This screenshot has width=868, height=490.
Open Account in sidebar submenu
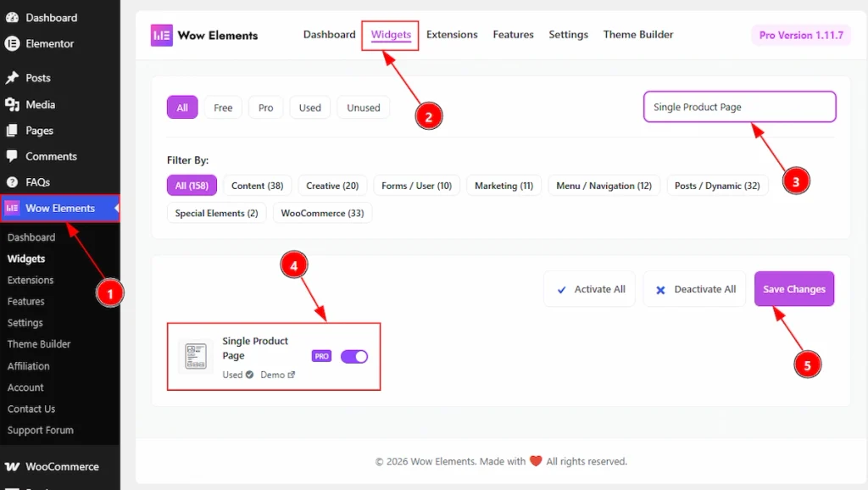tap(25, 387)
